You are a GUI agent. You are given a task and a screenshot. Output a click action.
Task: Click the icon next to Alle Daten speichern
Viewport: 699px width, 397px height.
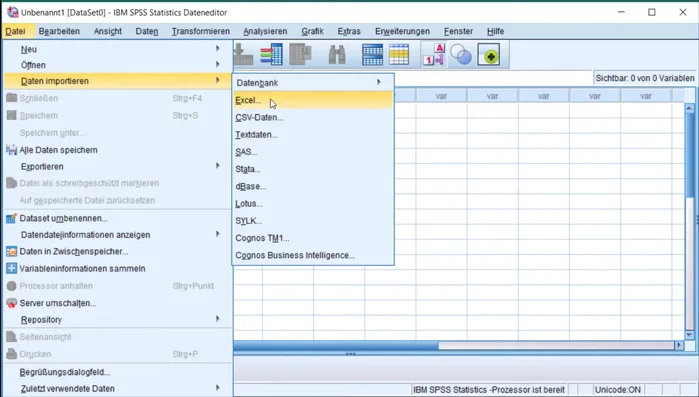(11, 150)
